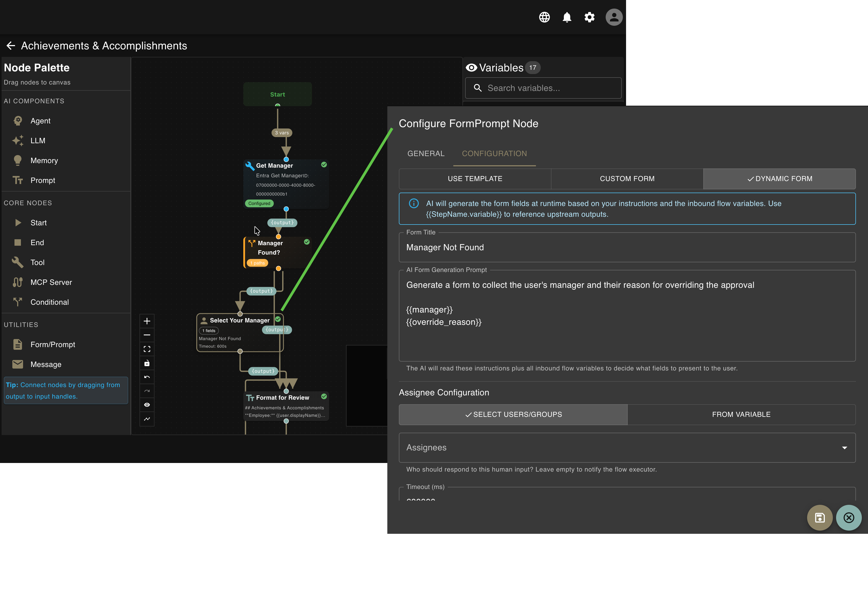This screenshot has width=868, height=603.
Task: Select the MCP Server node type
Action: click(x=51, y=282)
